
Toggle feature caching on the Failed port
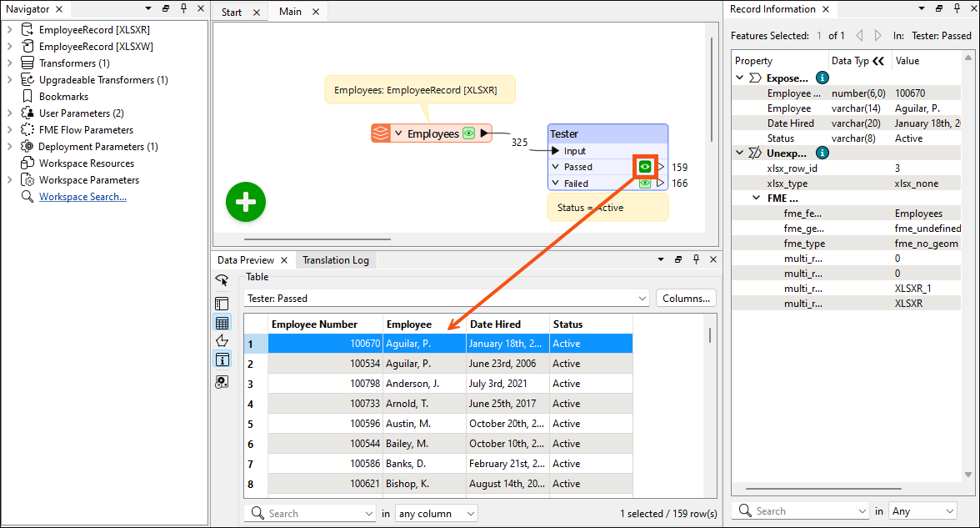[x=644, y=183]
